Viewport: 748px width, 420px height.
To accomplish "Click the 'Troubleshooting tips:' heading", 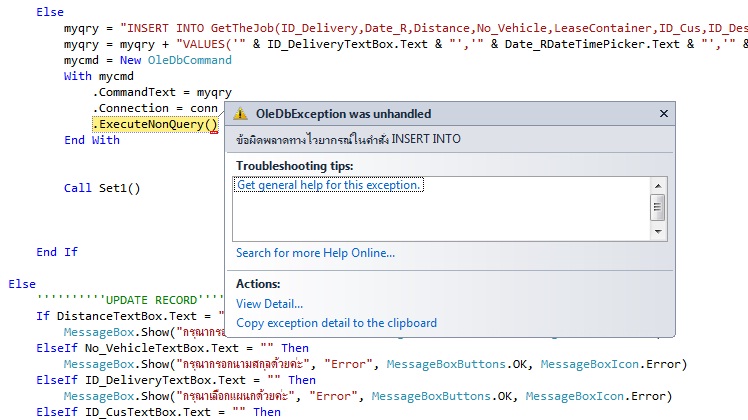I will [x=294, y=166].
